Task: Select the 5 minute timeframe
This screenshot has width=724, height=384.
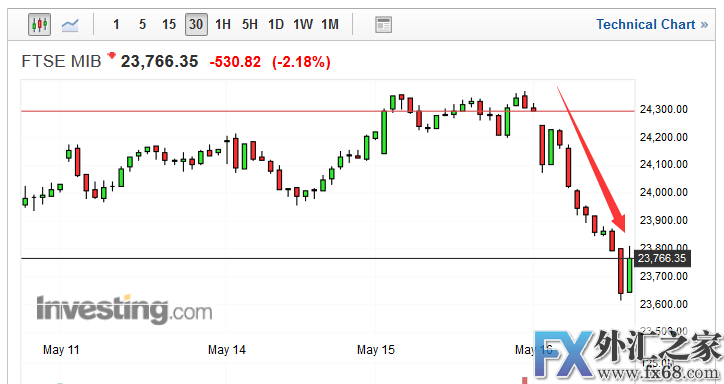Action: click(x=143, y=24)
